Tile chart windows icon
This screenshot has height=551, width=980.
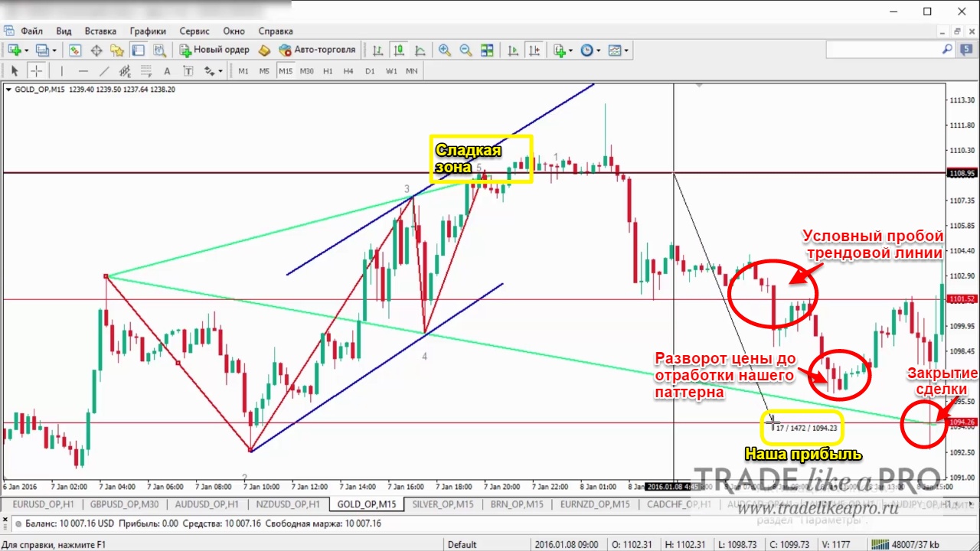click(487, 50)
